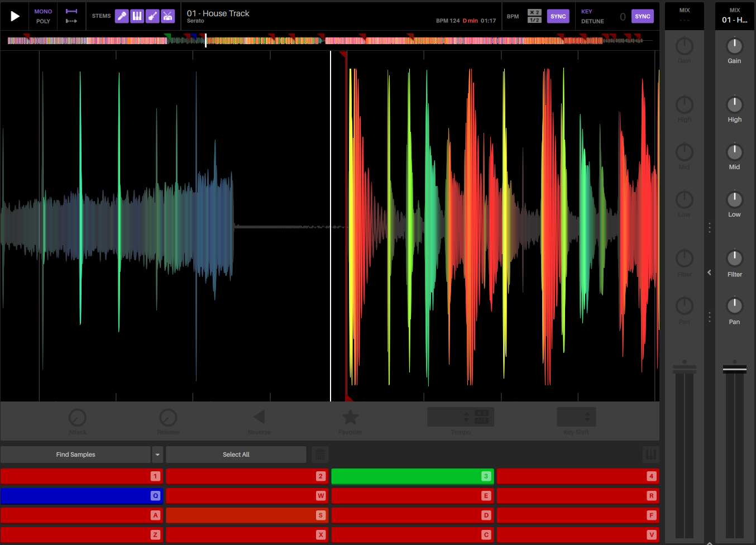The height and width of the screenshot is (545, 756).
Task: Click the green cue marker in track overview
Action: tap(168, 37)
